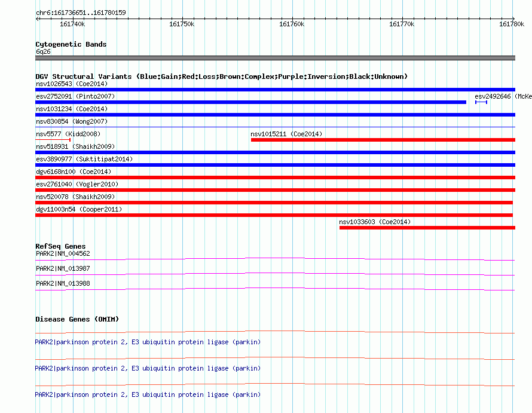Select the nsv830854 (Wong2007) label
Viewport: 532px width, 413px height.
[x=72, y=121]
